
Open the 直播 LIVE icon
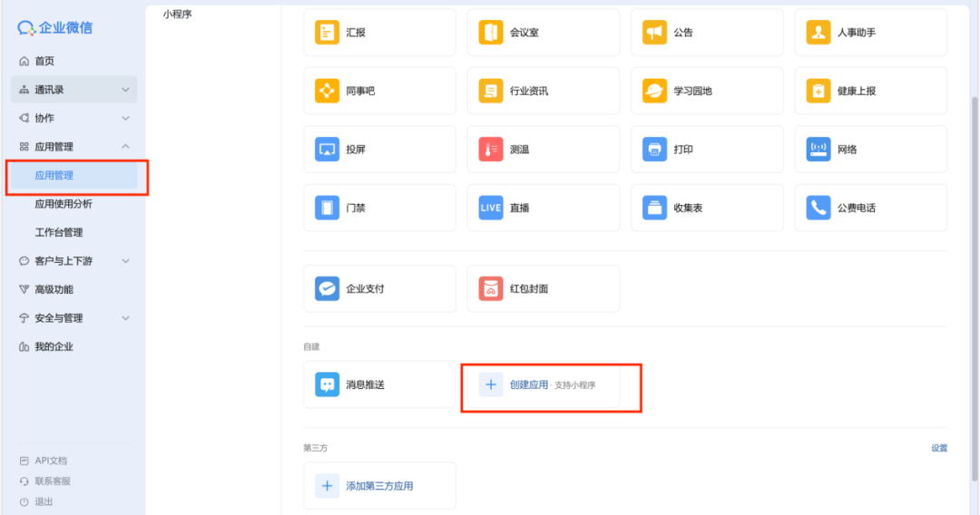click(491, 208)
